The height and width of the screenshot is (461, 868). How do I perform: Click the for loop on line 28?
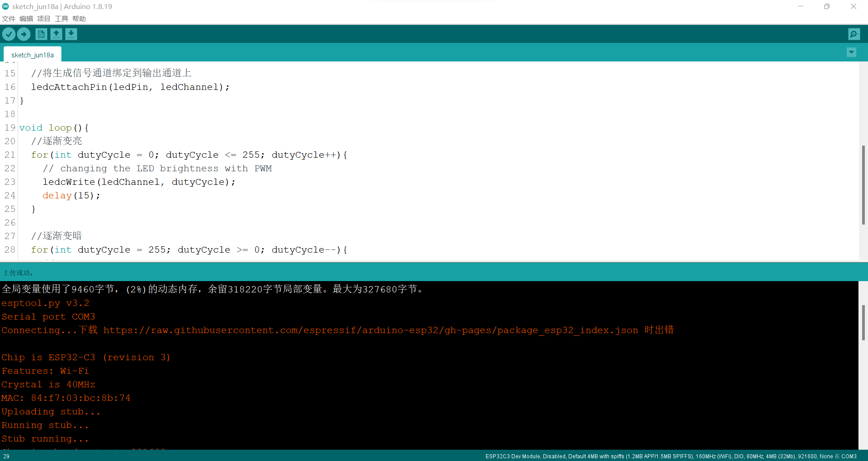pyautogui.click(x=189, y=249)
